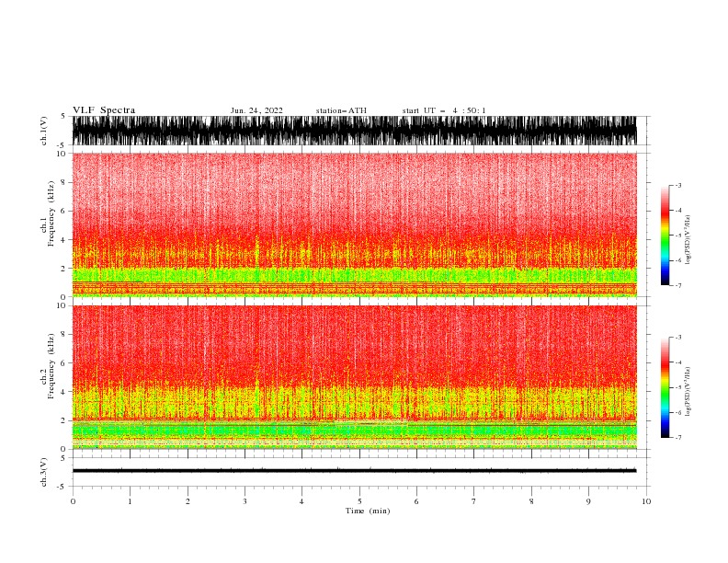Click the 'Time (min)' axis label
728x563 pixels.
pos(368,511)
